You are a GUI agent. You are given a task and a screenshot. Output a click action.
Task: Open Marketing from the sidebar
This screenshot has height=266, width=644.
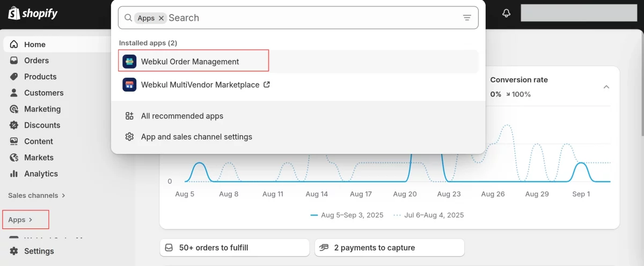coord(42,109)
